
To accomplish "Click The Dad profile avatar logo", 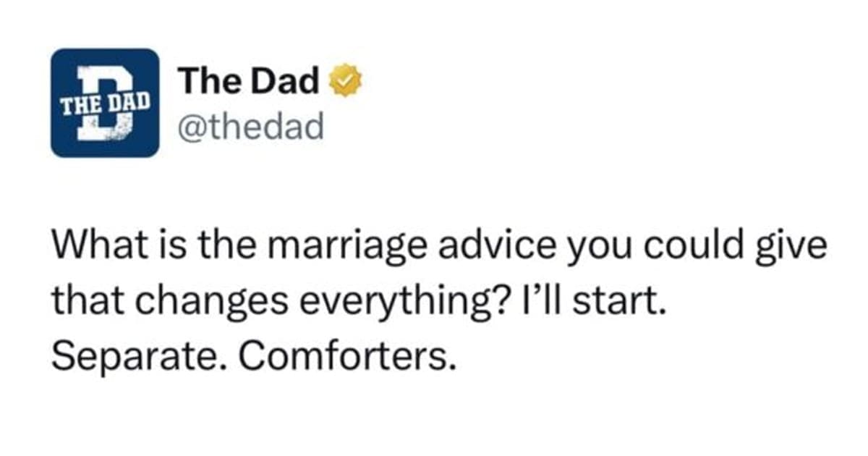I will coord(105,102).
